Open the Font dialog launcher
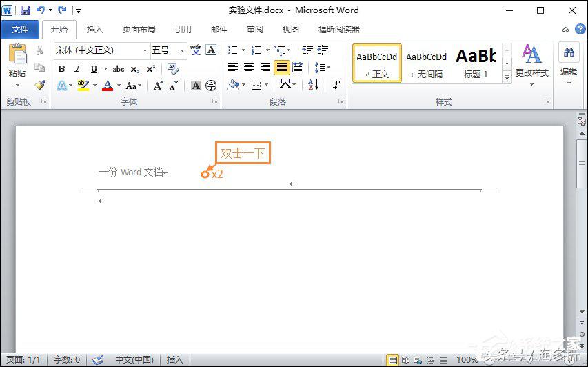The width and height of the screenshot is (588, 367). [215, 101]
